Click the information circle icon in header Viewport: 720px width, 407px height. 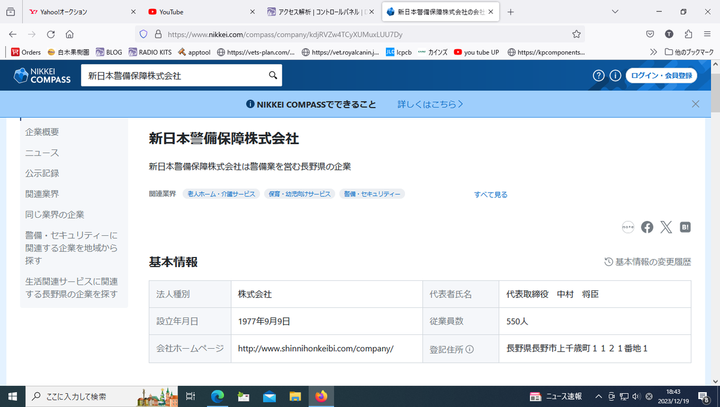pyautogui.click(x=615, y=75)
